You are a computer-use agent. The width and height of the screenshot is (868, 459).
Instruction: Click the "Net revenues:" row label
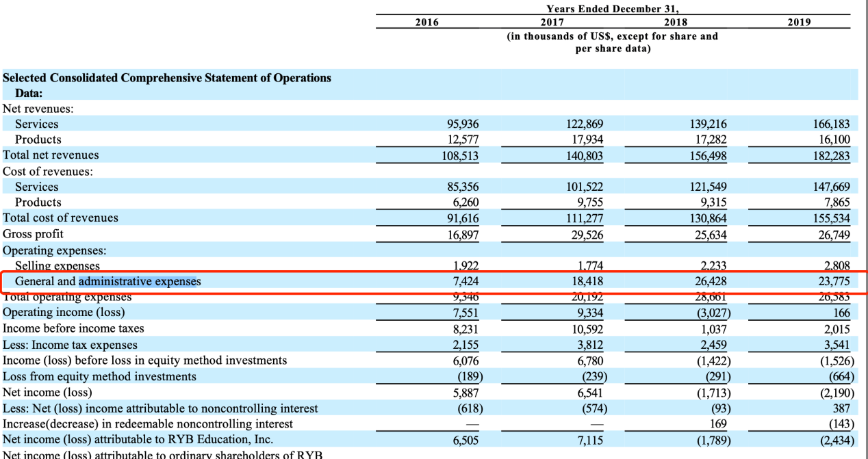click(38, 108)
